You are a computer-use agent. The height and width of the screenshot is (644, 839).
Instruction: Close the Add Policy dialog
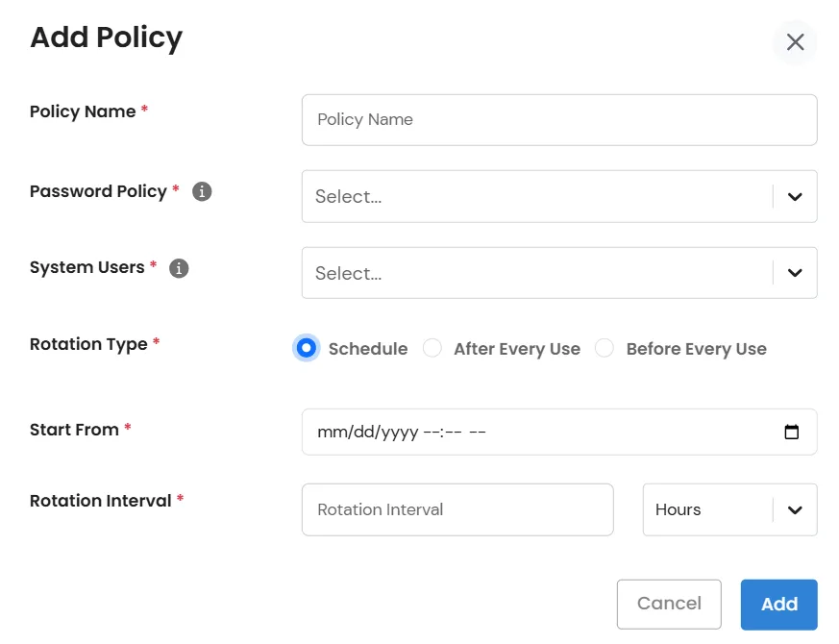point(795,41)
